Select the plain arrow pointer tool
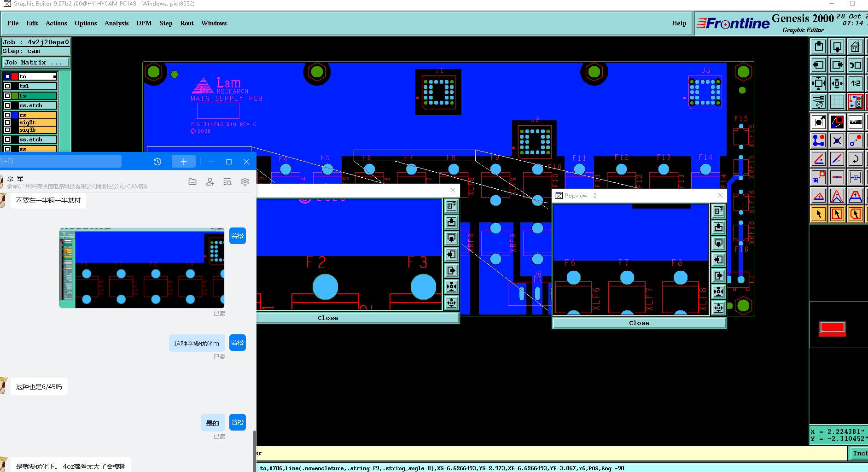This screenshot has height=472, width=868. 818,214
